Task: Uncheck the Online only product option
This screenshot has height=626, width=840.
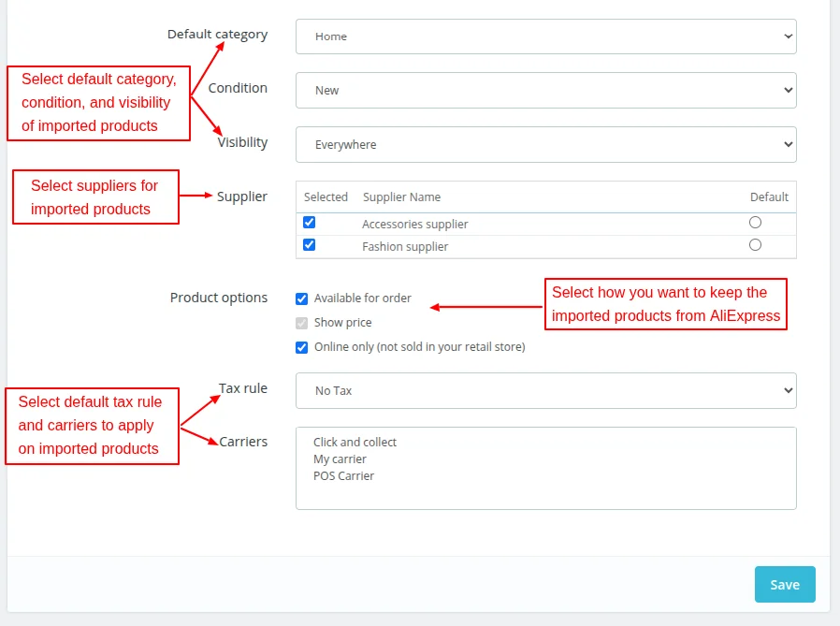Action: tap(302, 347)
